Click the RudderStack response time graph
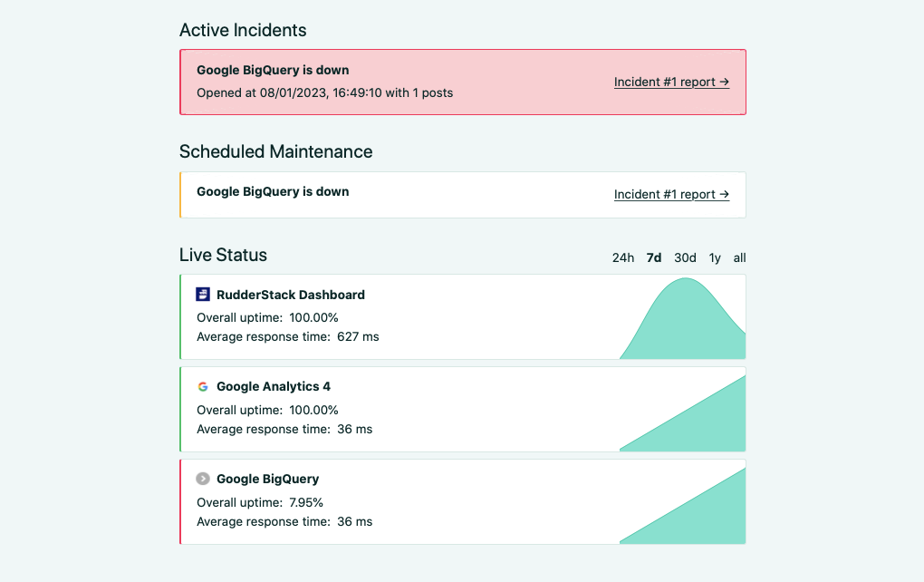This screenshot has height=582, width=924. (684, 317)
